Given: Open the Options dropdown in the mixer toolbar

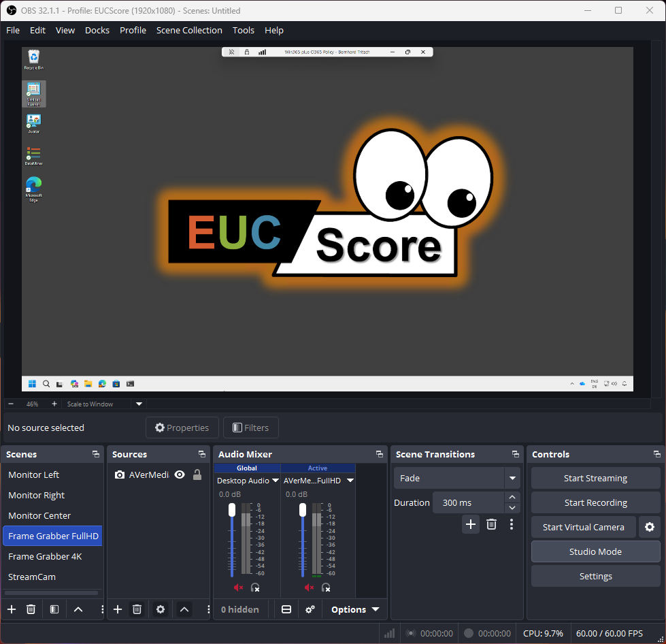Looking at the screenshot, I should (x=355, y=609).
